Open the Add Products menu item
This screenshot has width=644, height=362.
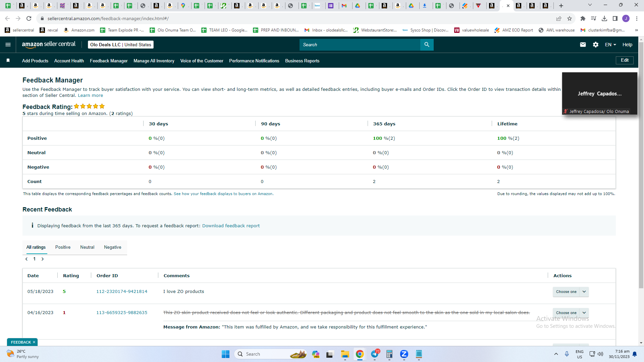pyautogui.click(x=35, y=61)
